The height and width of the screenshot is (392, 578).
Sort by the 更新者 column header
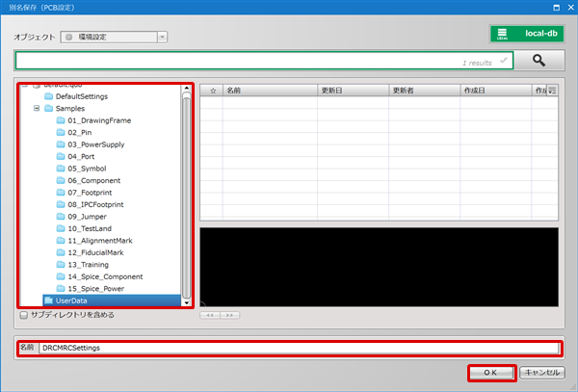pos(424,91)
